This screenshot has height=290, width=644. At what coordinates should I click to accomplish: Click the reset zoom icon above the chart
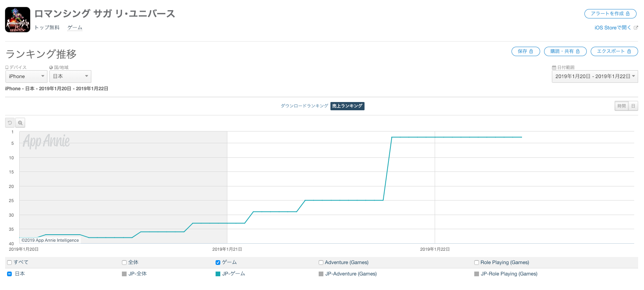click(x=10, y=123)
